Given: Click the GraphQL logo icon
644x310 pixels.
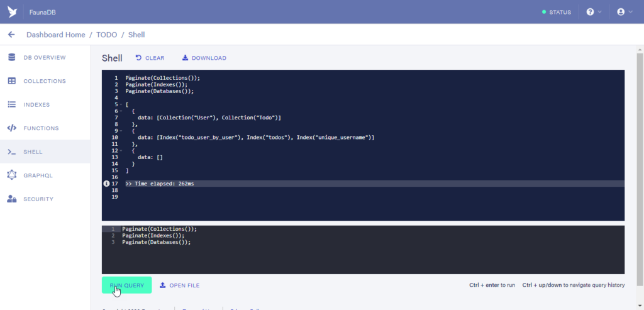Looking at the screenshot, I should click(x=12, y=175).
